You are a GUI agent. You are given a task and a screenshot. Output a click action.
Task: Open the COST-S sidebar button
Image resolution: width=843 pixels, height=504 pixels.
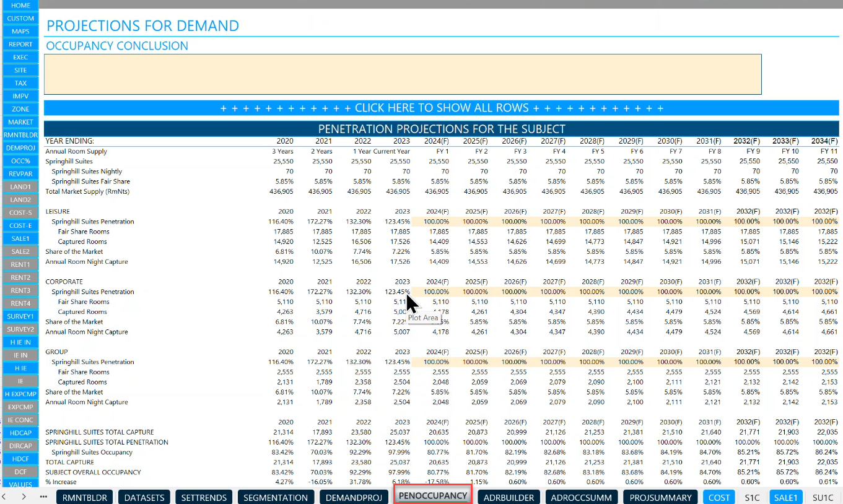tap(20, 213)
